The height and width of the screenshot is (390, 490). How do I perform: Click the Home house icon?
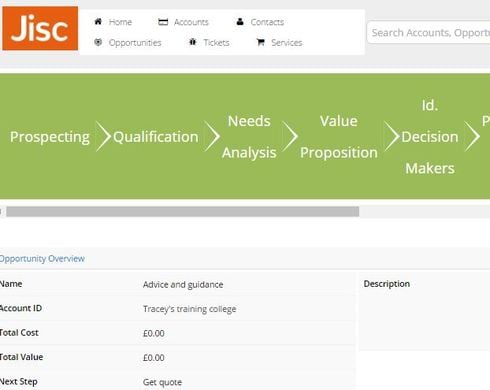[x=98, y=22]
